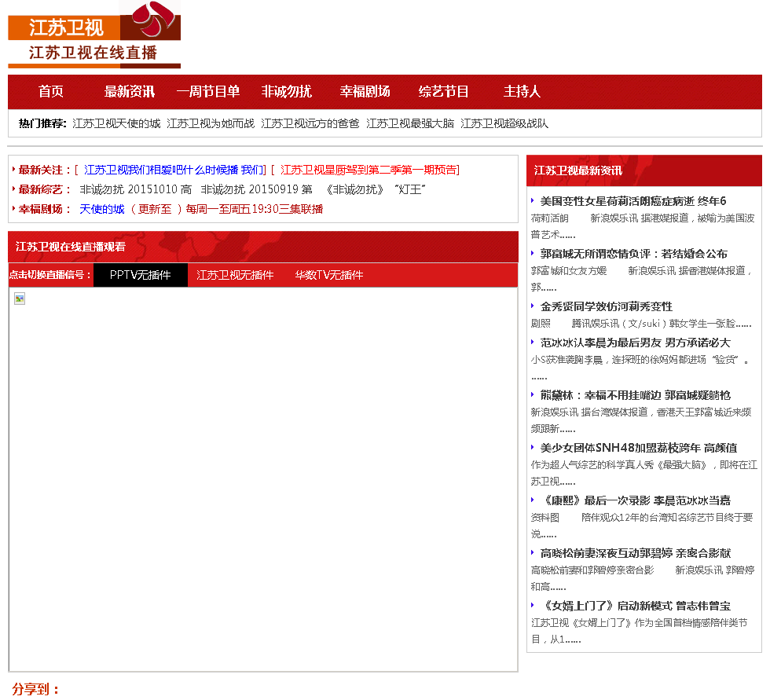Click the 幸福剧场 label in the updates box
This screenshot has height=700, width=770.
click(45, 209)
